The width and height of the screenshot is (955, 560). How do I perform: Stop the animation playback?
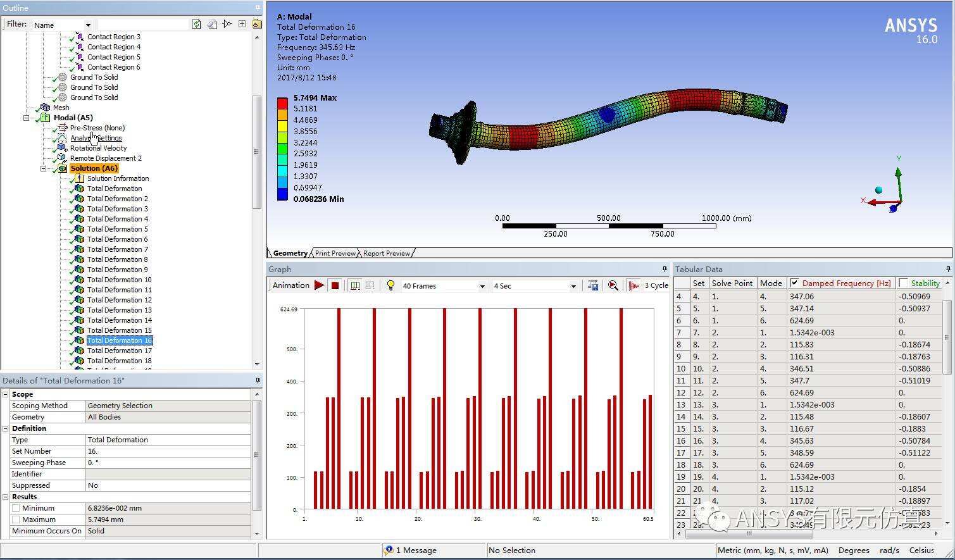[335, 285]
